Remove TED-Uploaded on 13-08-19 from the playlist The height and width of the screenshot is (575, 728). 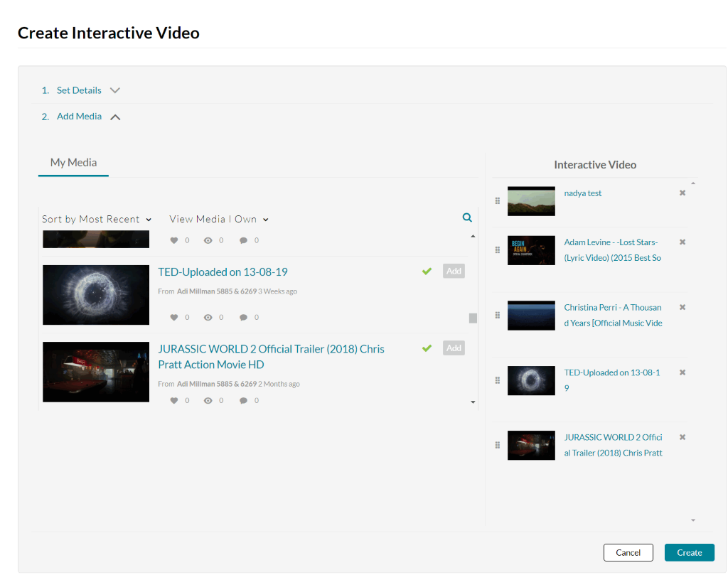click(682, 372)
